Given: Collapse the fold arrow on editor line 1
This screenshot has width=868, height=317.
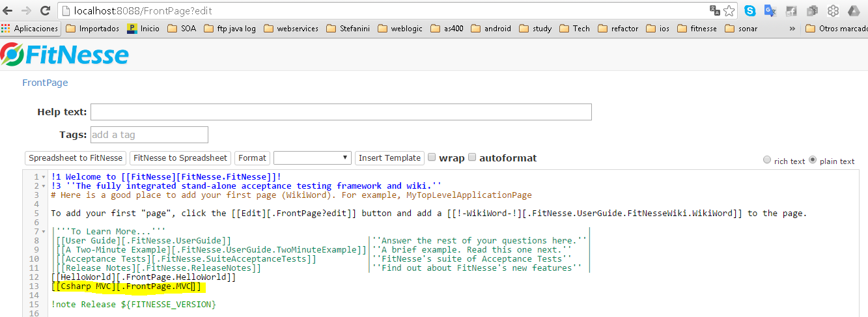Looking at the screenshot, I should [44, 177].
